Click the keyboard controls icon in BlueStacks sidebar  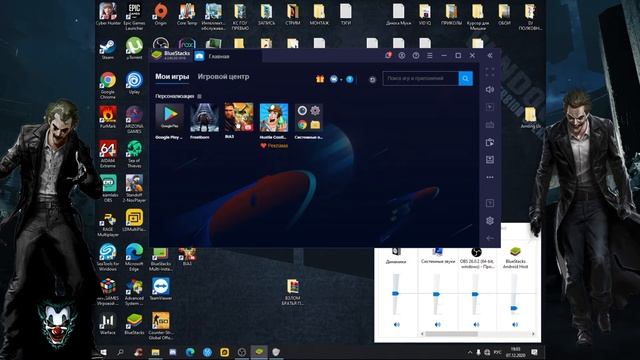click(490, 124)
